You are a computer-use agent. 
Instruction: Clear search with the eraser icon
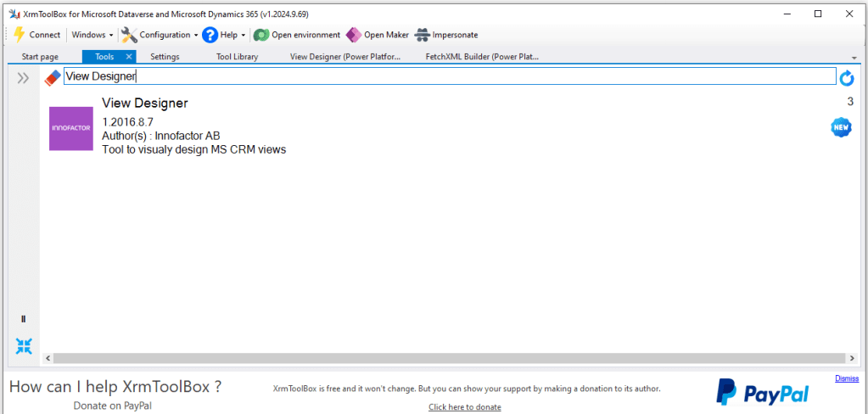point(53,77)
